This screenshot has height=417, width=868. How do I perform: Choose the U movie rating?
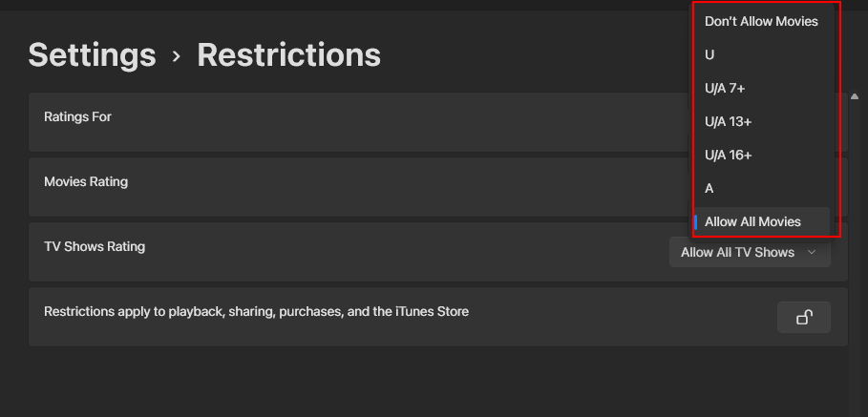coord(709,54)
